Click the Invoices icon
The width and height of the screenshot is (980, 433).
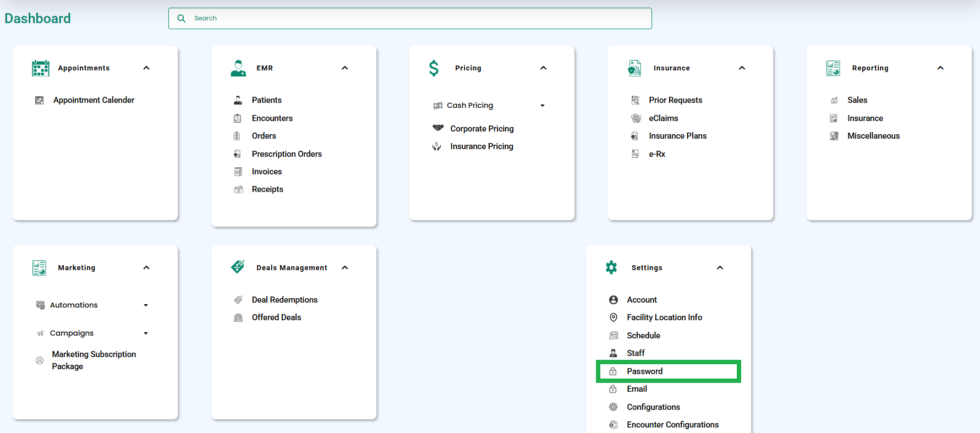[238, 172]
